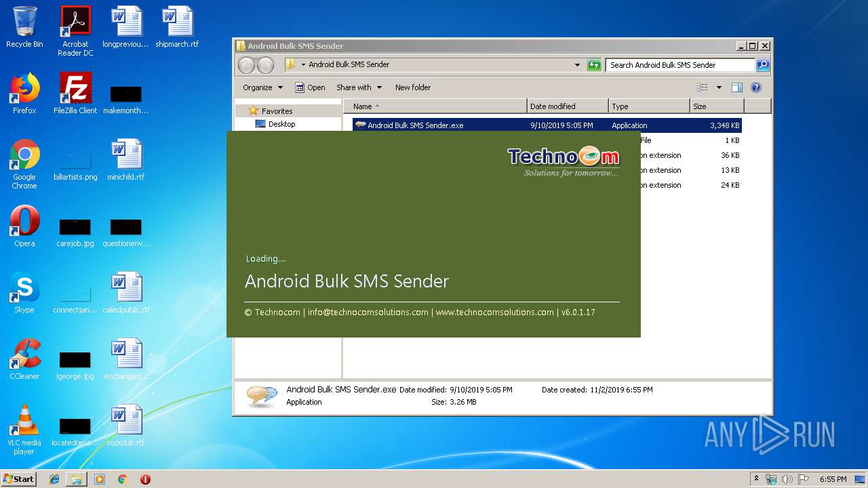This screenshot has width=868, height=488.
Task: Open the Explorer help icon
Action: point(756,87)
